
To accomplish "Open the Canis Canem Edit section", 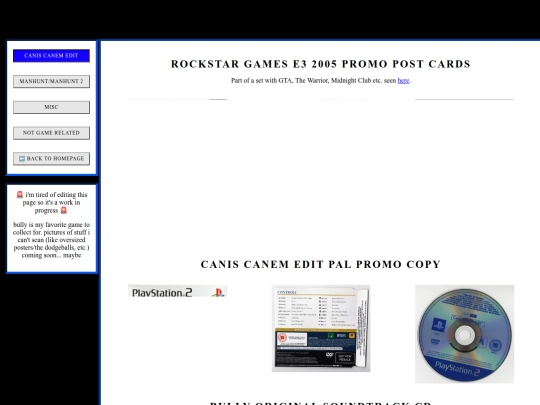I will 51,55.
